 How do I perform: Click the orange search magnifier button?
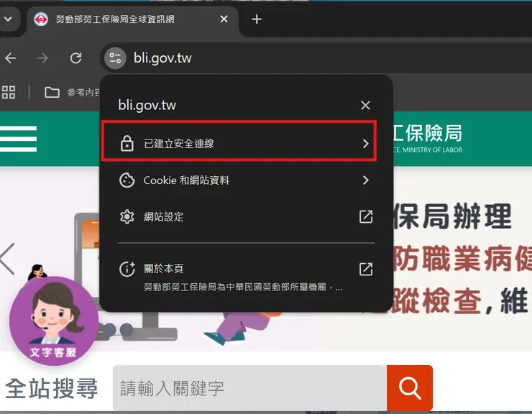(410, 388)
